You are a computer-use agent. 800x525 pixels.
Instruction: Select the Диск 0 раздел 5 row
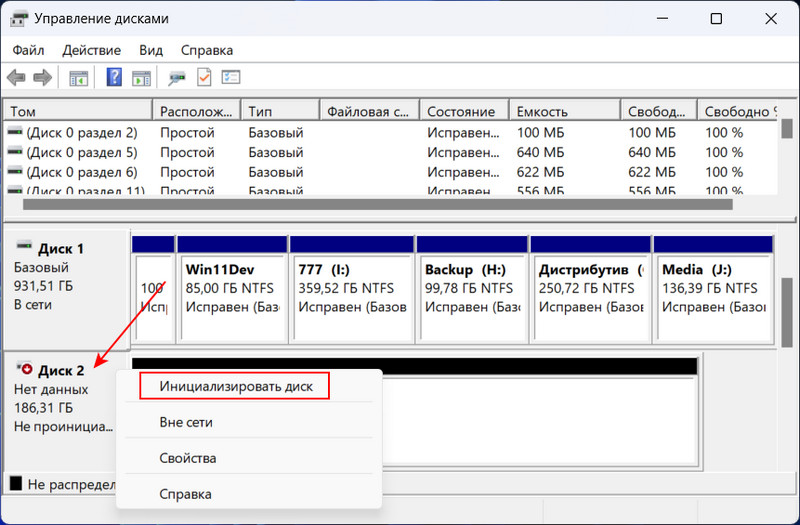(x=391, y=152)
